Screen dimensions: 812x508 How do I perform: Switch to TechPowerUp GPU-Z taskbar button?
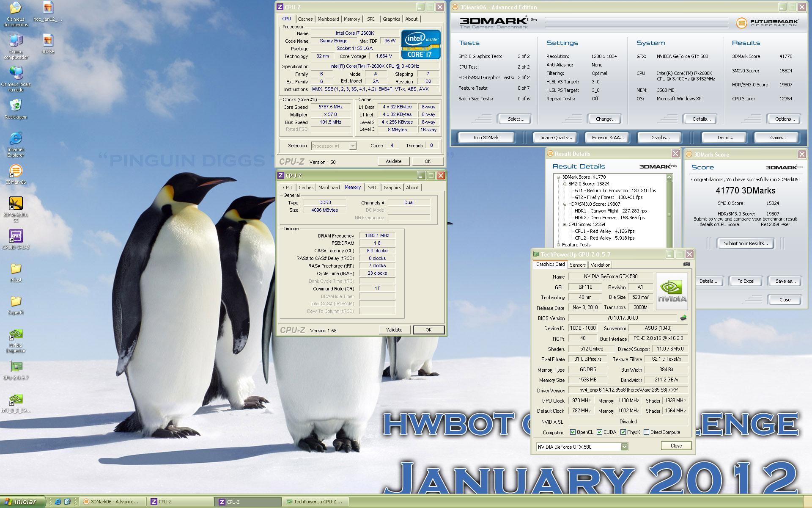coord(315,502)
